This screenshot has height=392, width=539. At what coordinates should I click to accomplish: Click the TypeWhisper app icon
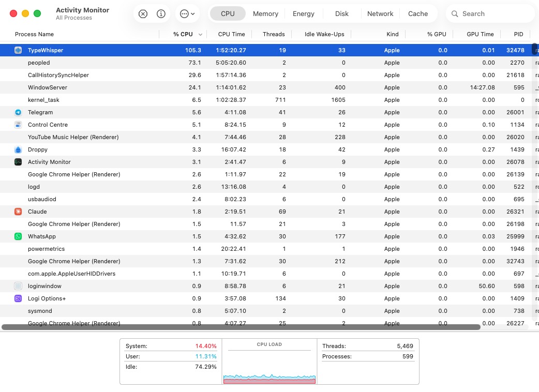coord(18,50)
